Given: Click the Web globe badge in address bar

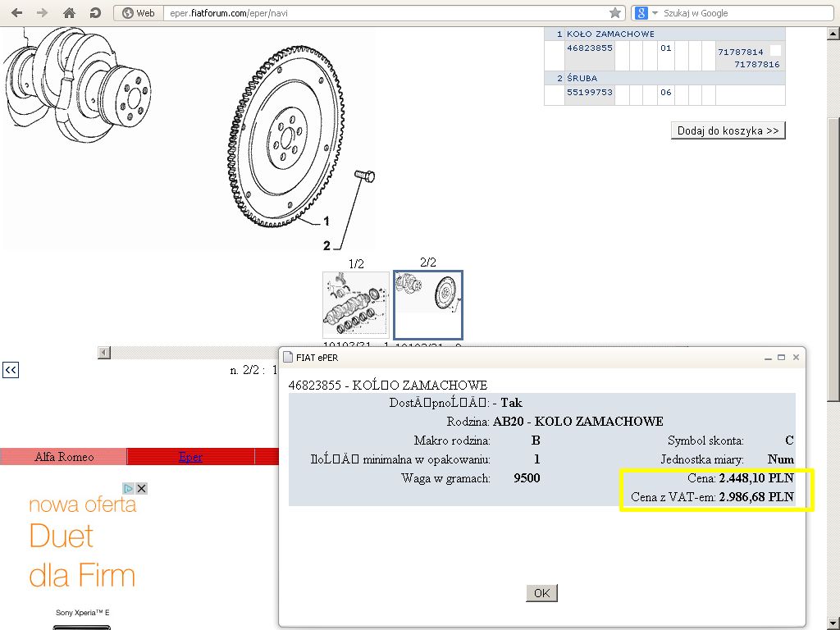Looking at the screenshot, I should click(x=139, y=13).
